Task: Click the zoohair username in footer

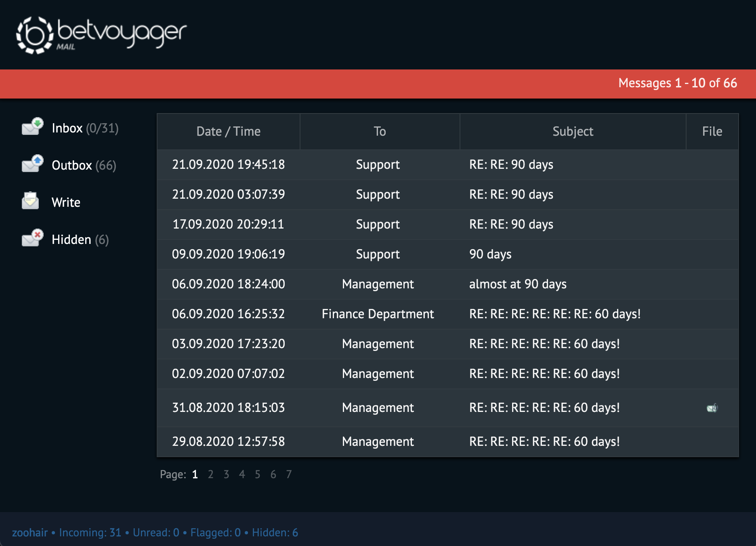Action: pyautogui.click(x=30, y=533)
